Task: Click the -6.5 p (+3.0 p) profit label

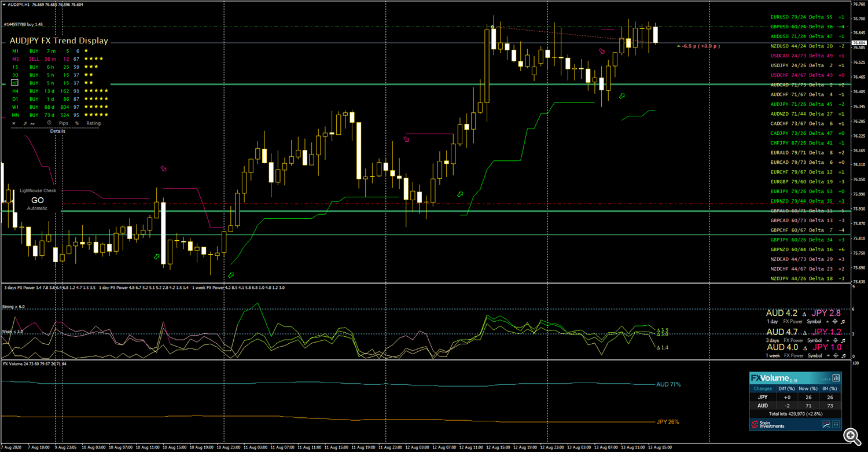Action: coord(701,45)
